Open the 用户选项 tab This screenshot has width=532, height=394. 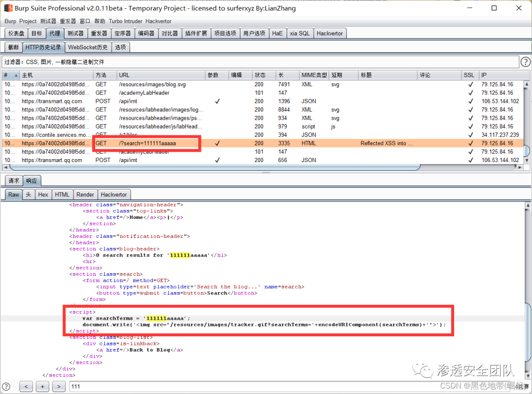254,33
